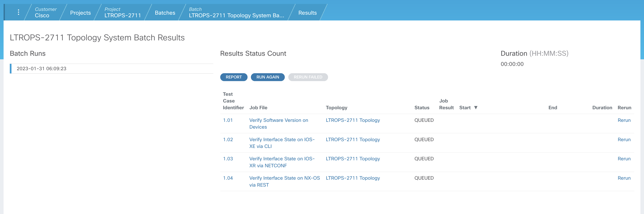Viewport: 644px width, 214px height.
Task: Click the Batch Runs heading
Action: [x=27, y=53]
